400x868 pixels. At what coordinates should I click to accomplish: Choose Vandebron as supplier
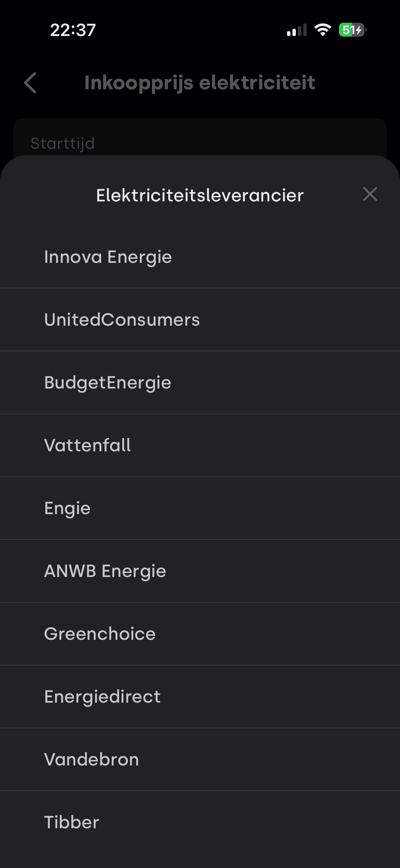(92, 759)
